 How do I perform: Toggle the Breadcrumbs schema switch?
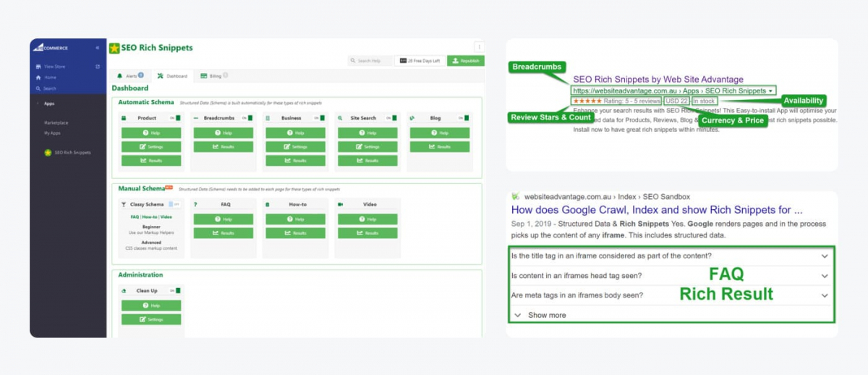(247, 118)
